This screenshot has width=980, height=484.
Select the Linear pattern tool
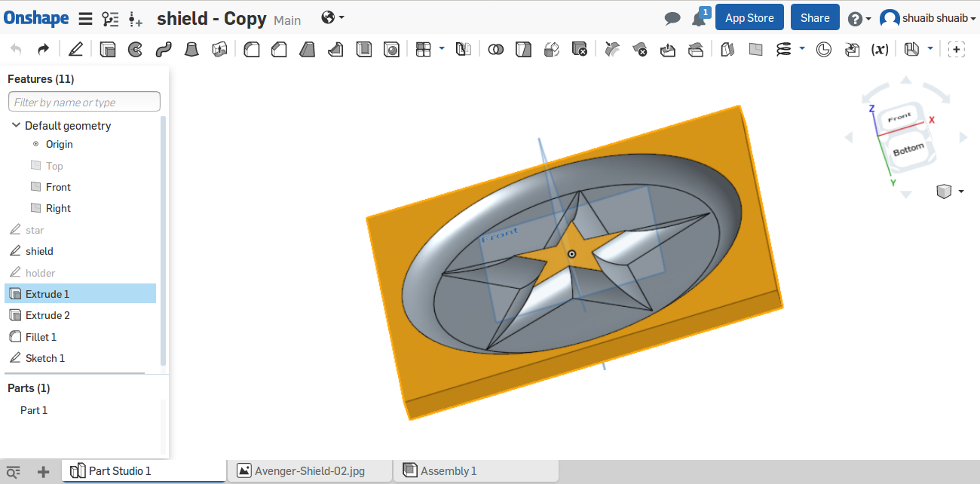[424, 50]
